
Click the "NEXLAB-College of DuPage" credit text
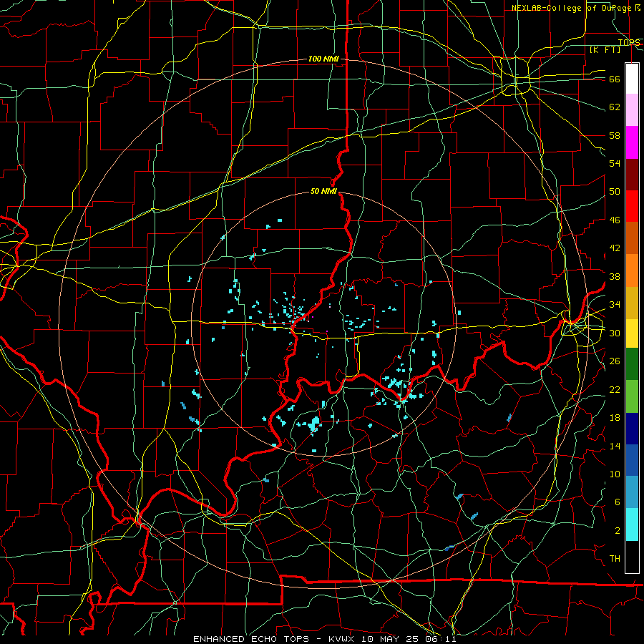click(x=570, y=8)
